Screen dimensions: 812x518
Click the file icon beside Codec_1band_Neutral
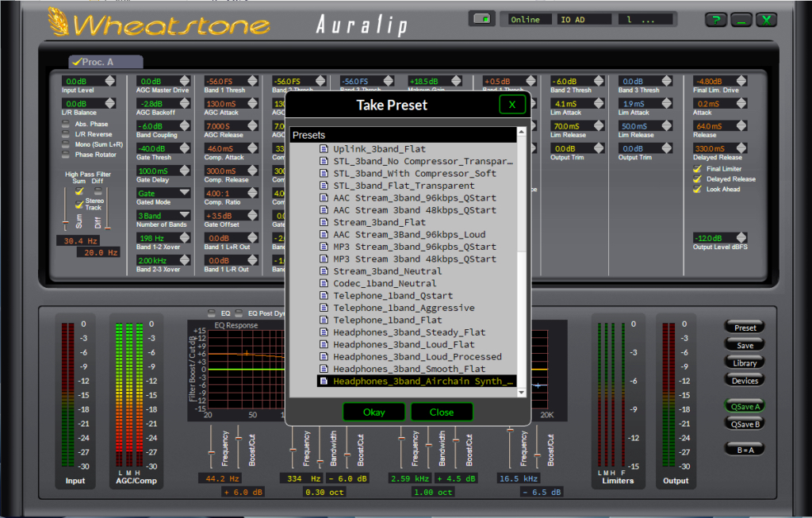(x=324, y=283)
